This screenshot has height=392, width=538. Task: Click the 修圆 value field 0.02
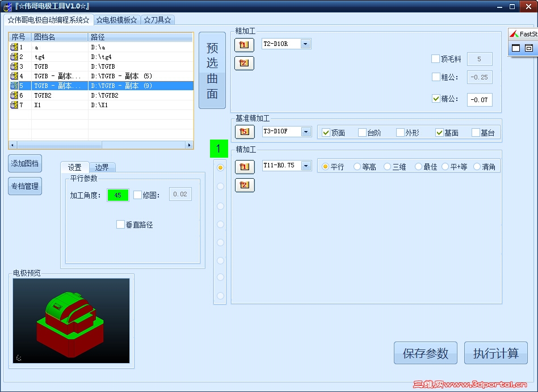(x=180, y=194)
